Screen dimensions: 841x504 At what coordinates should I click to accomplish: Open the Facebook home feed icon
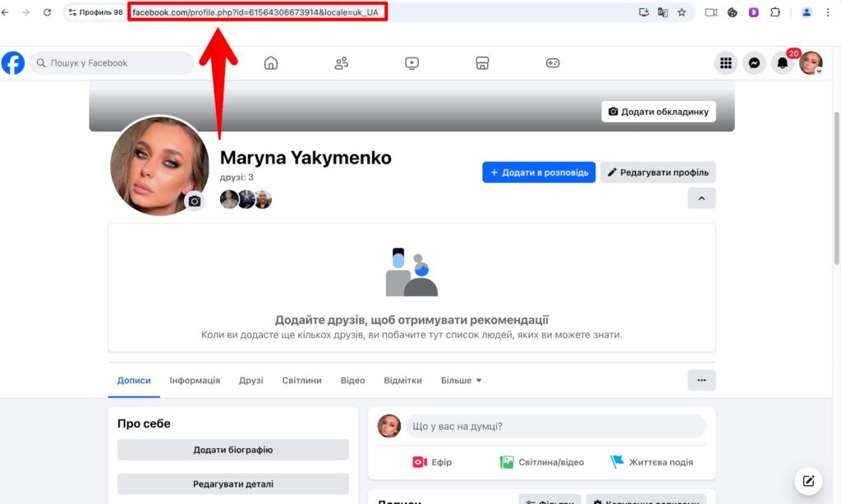coord(271,62)
